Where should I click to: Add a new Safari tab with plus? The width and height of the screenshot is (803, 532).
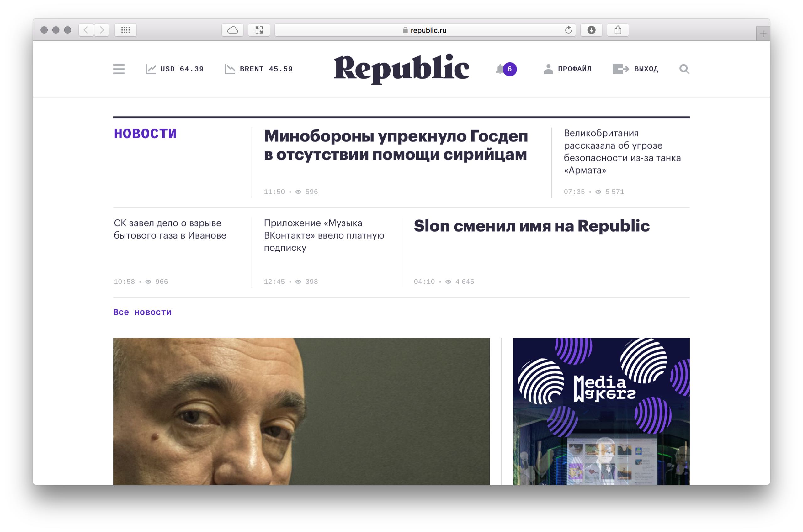pyautogui.click(x=763, y=34)
